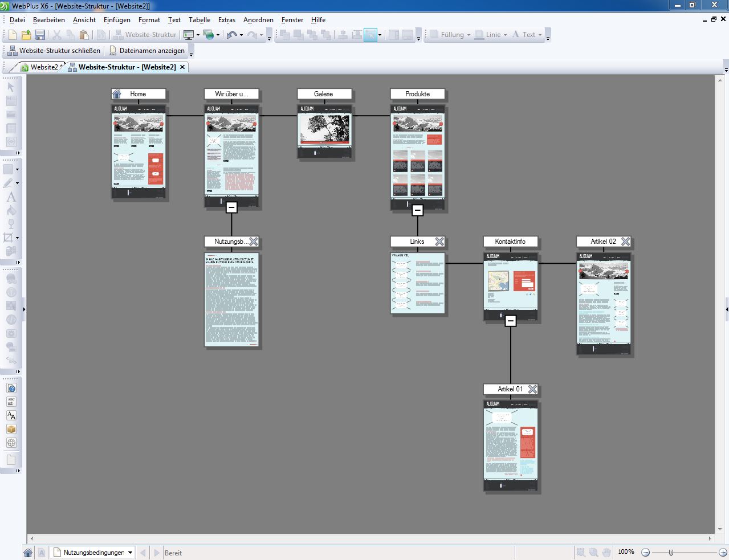
Task: Click the Website-Struktur schließen button
Action: (55, 51)
